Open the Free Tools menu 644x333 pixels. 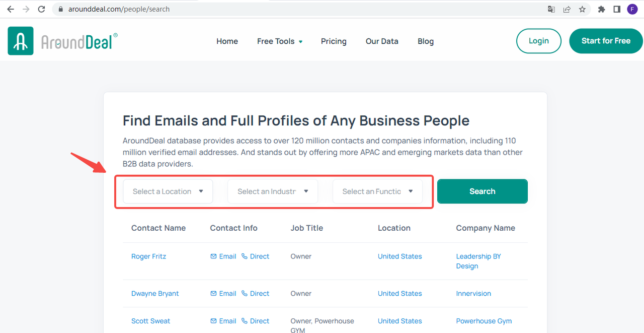tap(280, 41)
